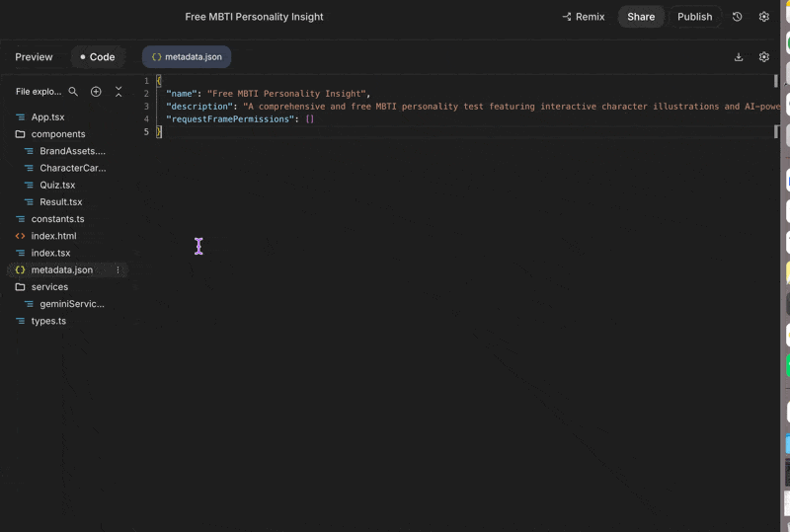Screen dimensions: 790x532
Task: Click the Publish button
Action: [x=694, y=17]
